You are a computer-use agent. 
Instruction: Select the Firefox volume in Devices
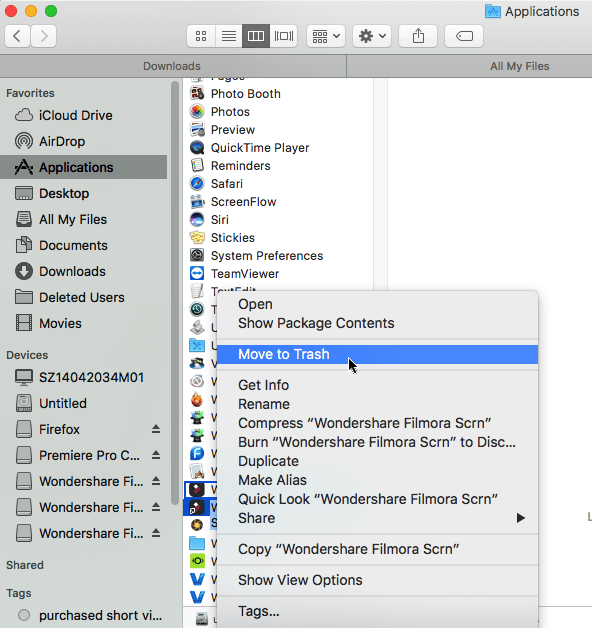click(59, 429)
